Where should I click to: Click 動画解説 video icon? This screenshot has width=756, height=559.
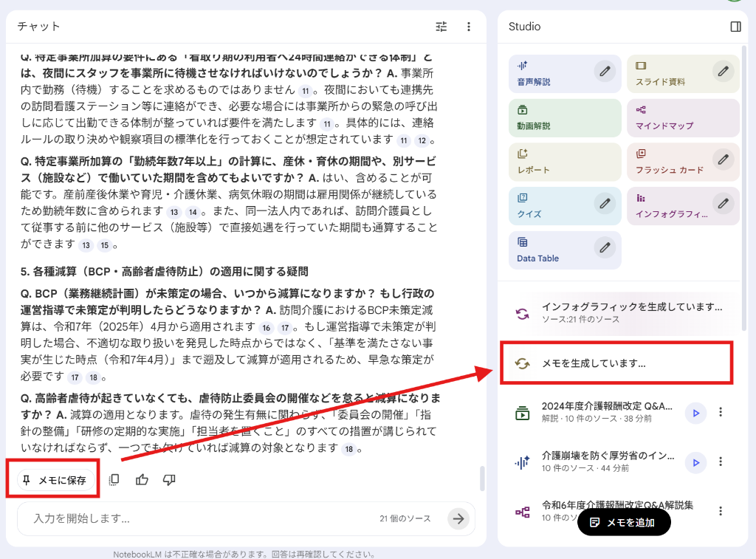pos(523,109)
